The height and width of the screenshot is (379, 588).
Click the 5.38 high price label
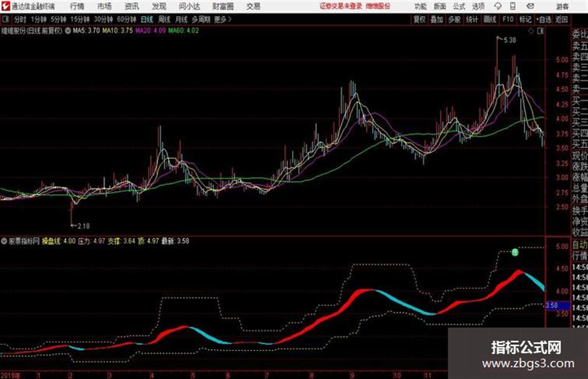tap(510, 40)
